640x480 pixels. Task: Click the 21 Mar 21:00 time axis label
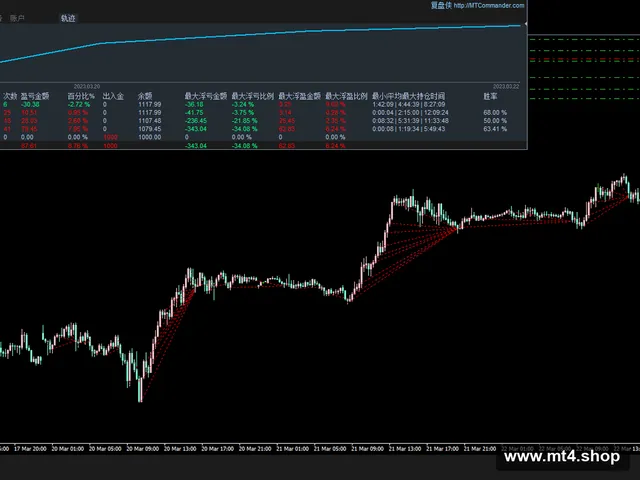480,449
